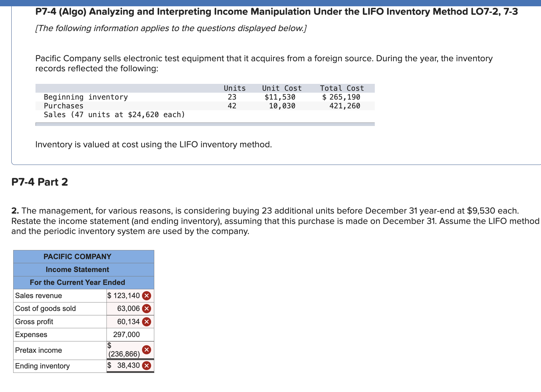541x392 pixels.
Task: Click the "Ending inventory" row label
Action: point(42,366)
